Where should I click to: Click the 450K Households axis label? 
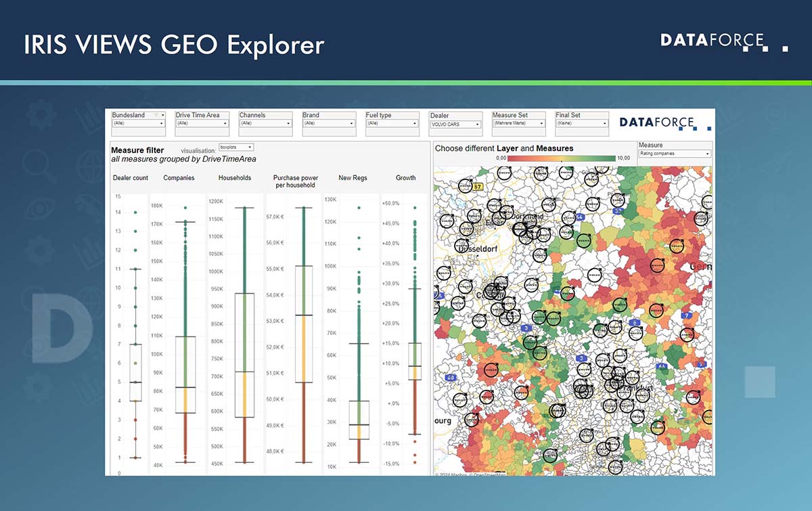pos(217,464)
